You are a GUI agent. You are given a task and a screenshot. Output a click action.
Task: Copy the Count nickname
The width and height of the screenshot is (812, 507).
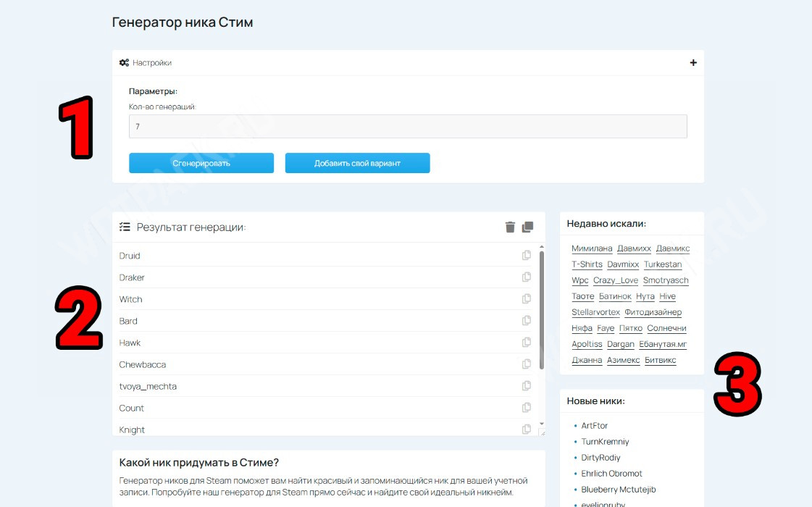click(x=527, y=407)
